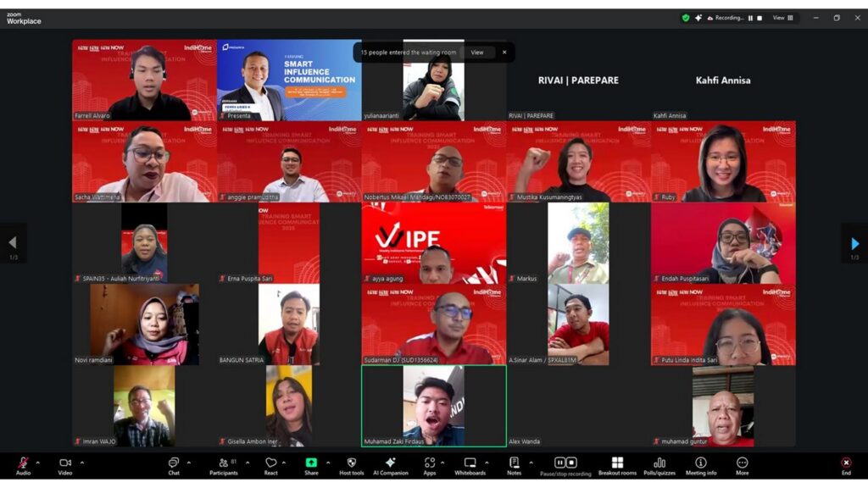The height and width of the screenshot is (488, 868).
Task: Click the green Share screen button
Action: (311, 465)
